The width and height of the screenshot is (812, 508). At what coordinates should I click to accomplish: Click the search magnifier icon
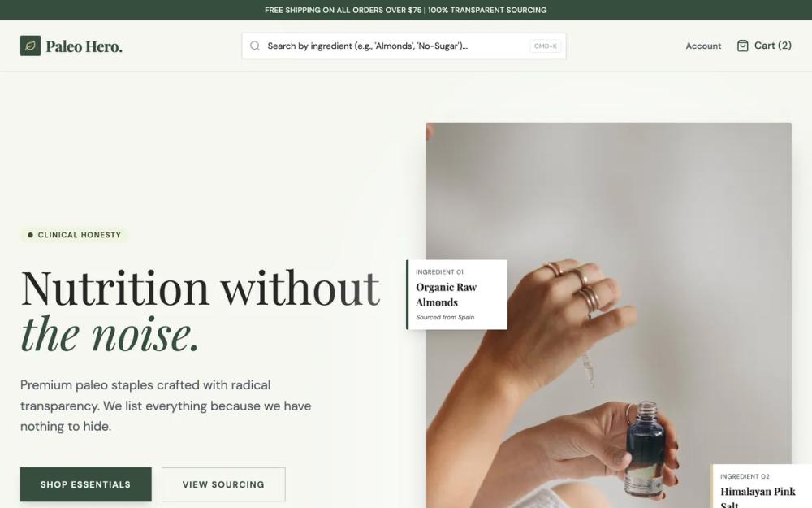(255, 46)
